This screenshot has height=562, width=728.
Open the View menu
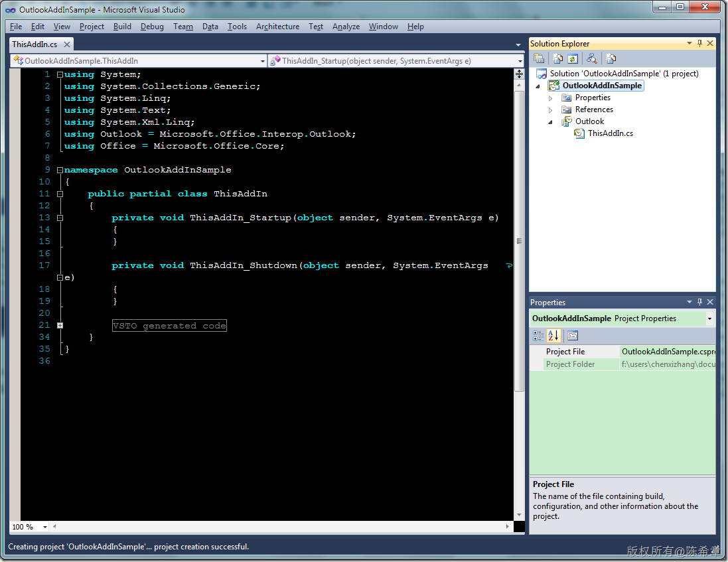click(x=62, y=27)
